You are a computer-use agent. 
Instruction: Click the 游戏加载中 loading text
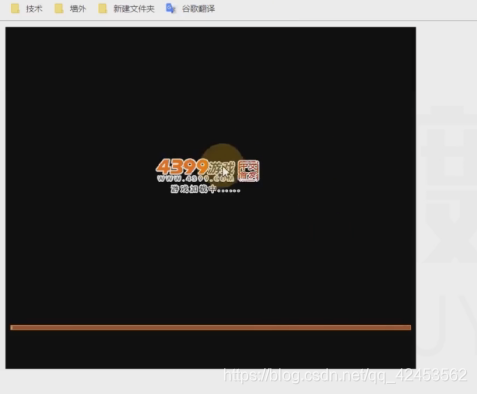tap(205, 189)
